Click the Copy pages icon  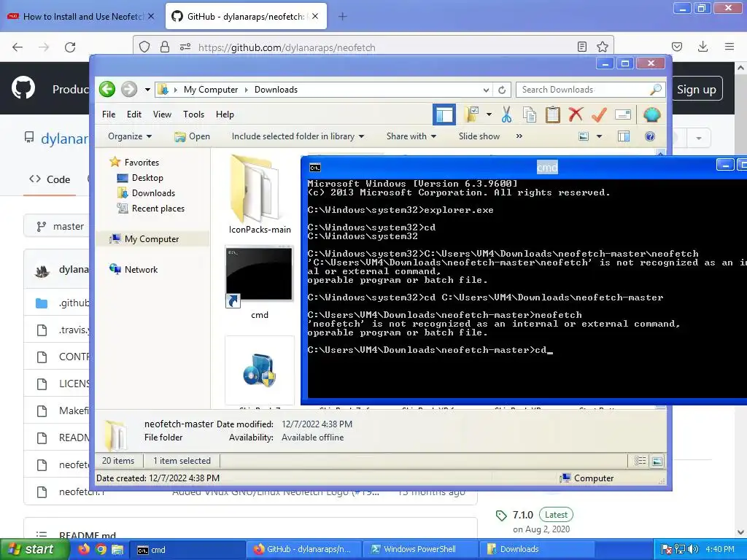click(530, 114)
